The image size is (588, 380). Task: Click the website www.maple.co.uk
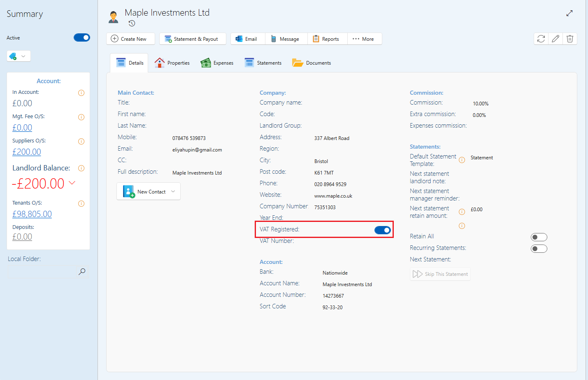click(x=333, y=196)
